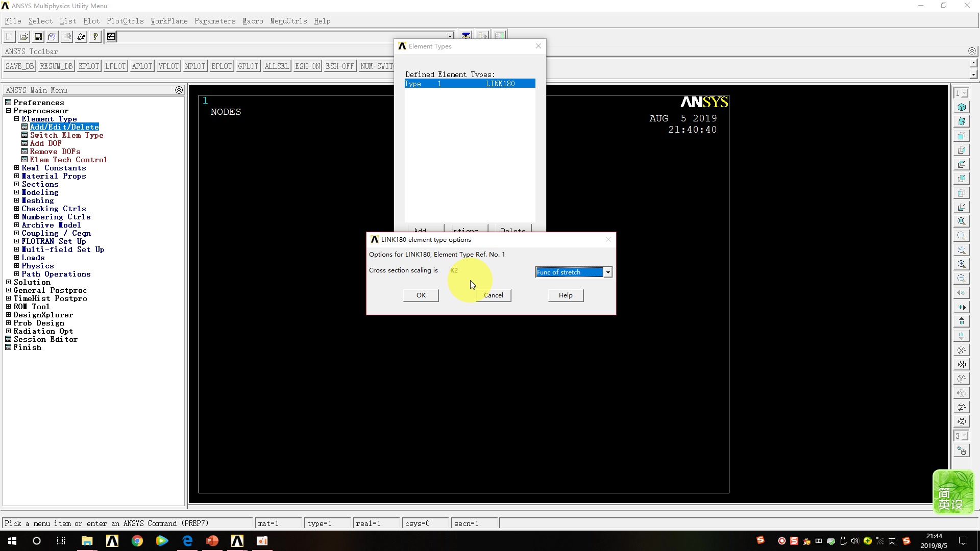Open the Func of stretch dropdown
The height and width of the screenshot is (551, 980).
pyautogui.click(x=608, y=272)
